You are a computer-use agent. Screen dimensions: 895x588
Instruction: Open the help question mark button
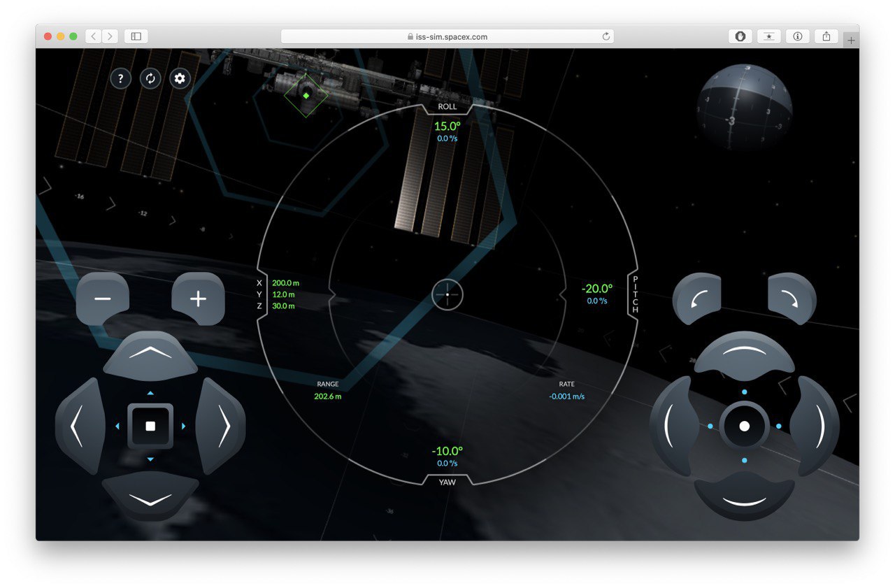(x=120, y=78)
